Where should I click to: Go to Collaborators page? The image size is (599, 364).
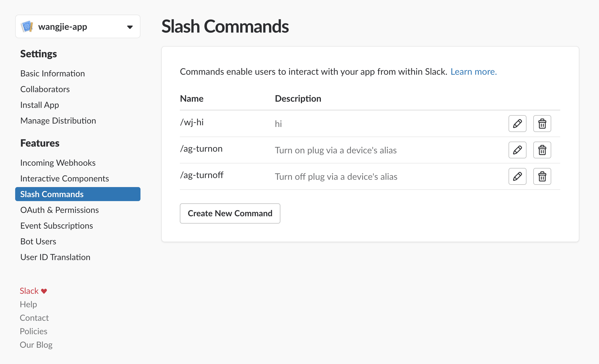[x=45, y=89]
